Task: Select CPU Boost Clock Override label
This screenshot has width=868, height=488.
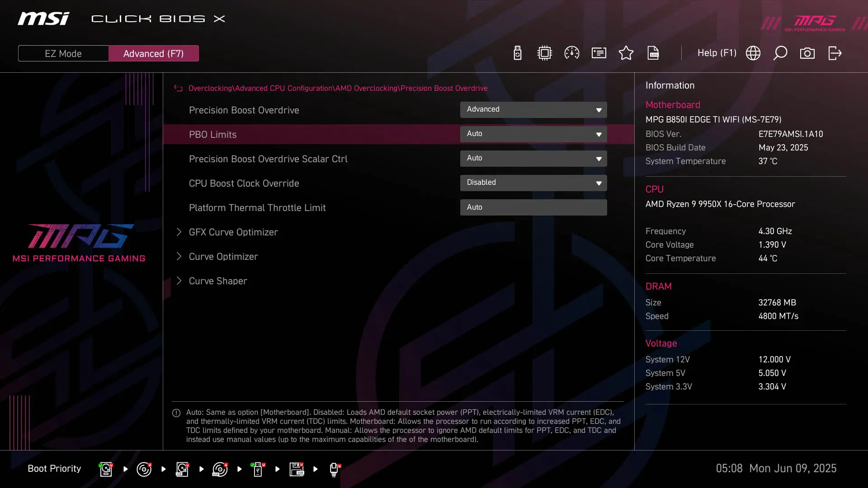Action: 244,183
